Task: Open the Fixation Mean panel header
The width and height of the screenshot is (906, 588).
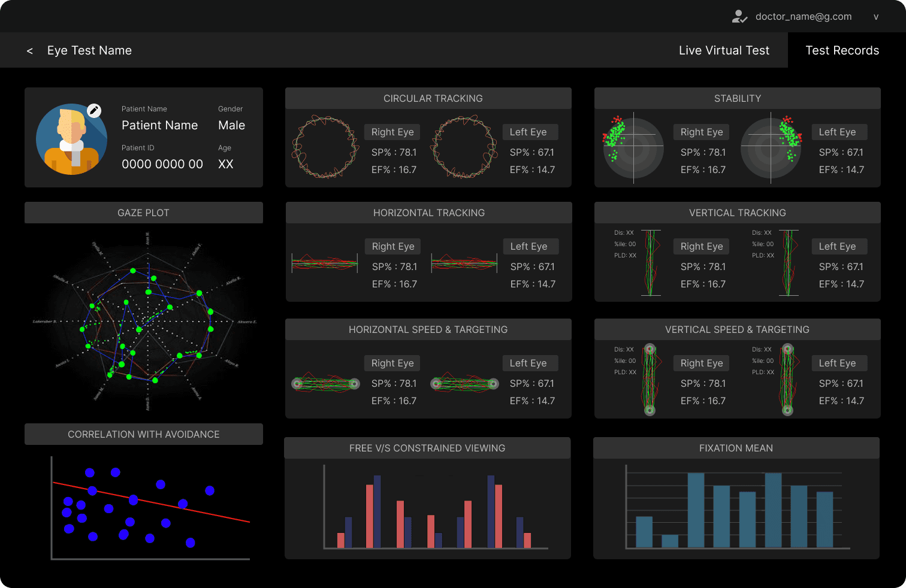Action: [736, 448]
